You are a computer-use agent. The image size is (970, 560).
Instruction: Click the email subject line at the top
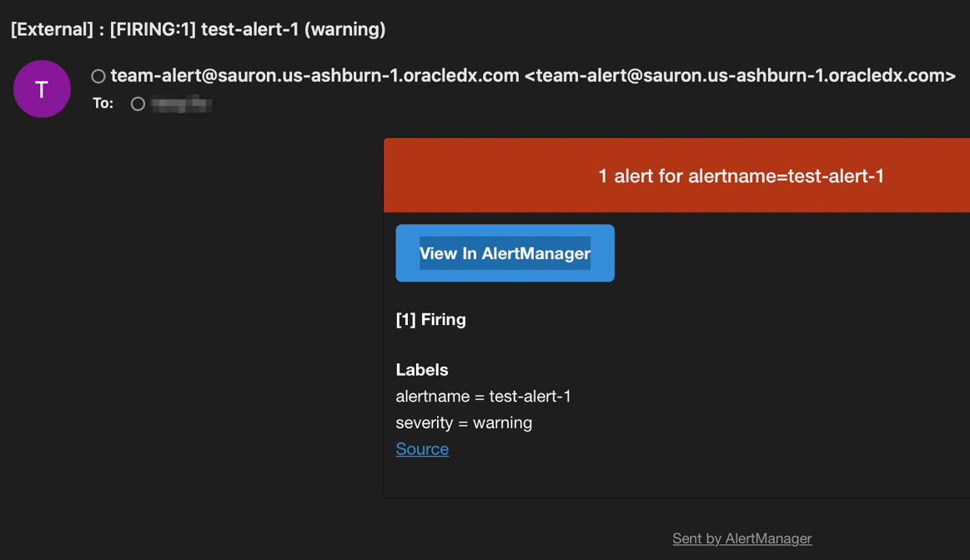pyautogui.click(x=197, y=29)
